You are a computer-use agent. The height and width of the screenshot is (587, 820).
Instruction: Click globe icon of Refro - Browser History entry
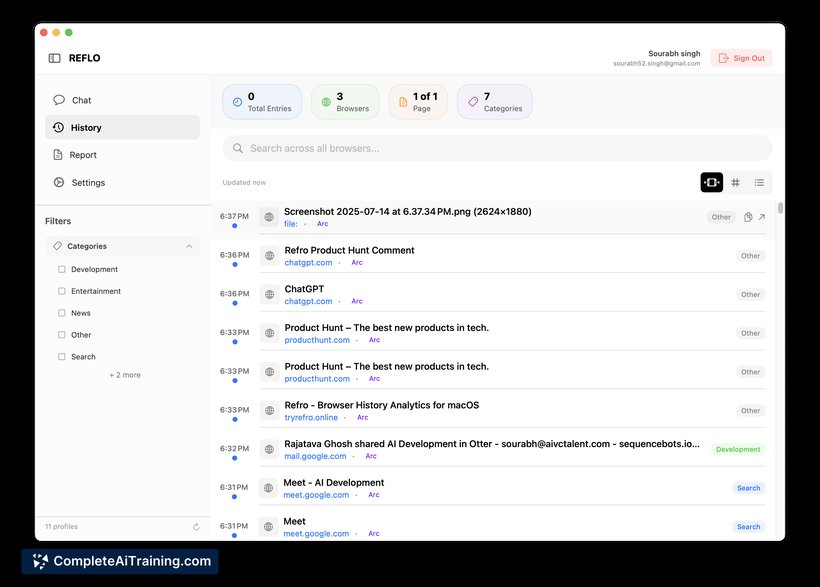(x=269, y=411)
